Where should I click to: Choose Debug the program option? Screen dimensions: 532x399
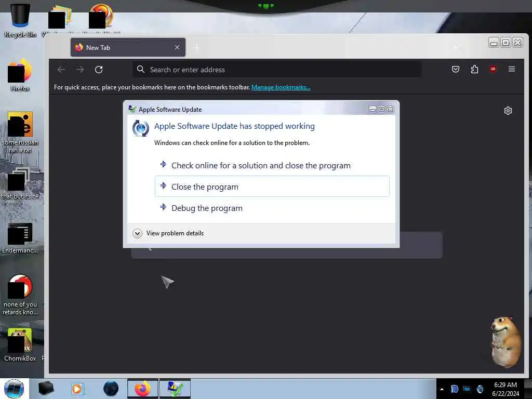pos(272,208)
